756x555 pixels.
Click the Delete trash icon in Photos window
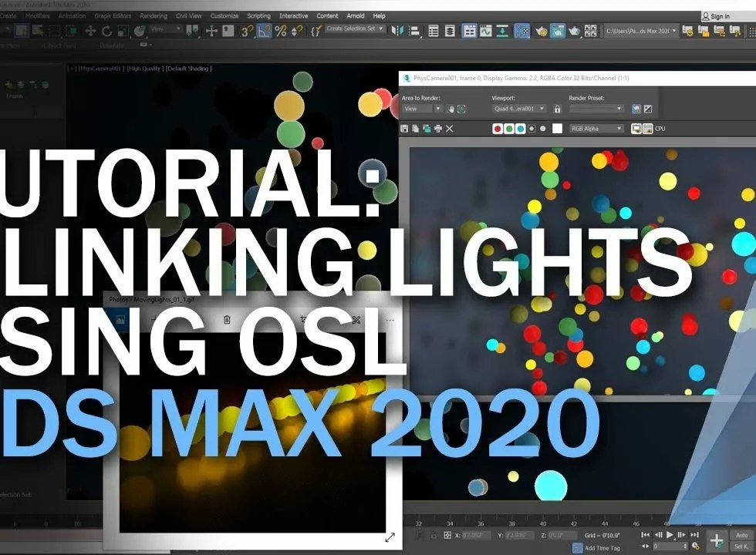tap(227, 319)
